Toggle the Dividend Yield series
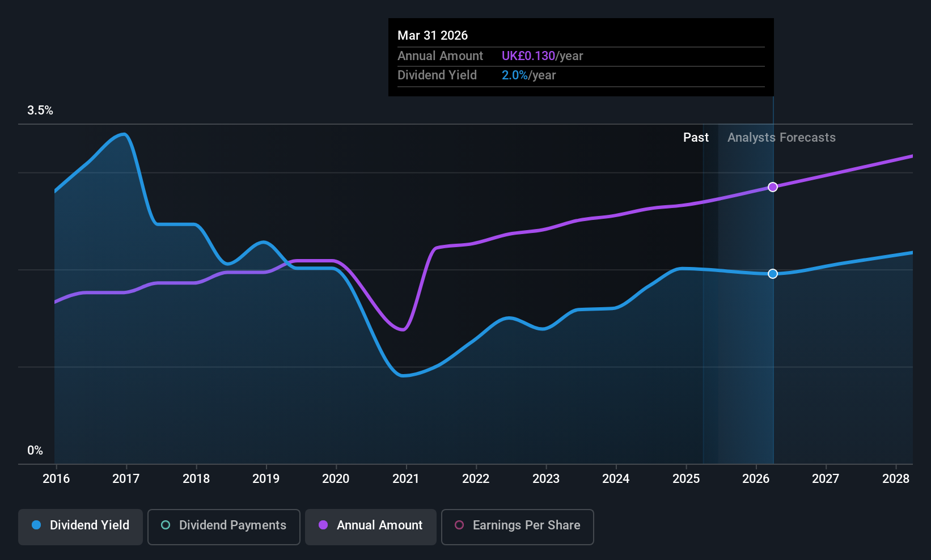Screen dimensions: 931x560 click(x=81, y=527)
